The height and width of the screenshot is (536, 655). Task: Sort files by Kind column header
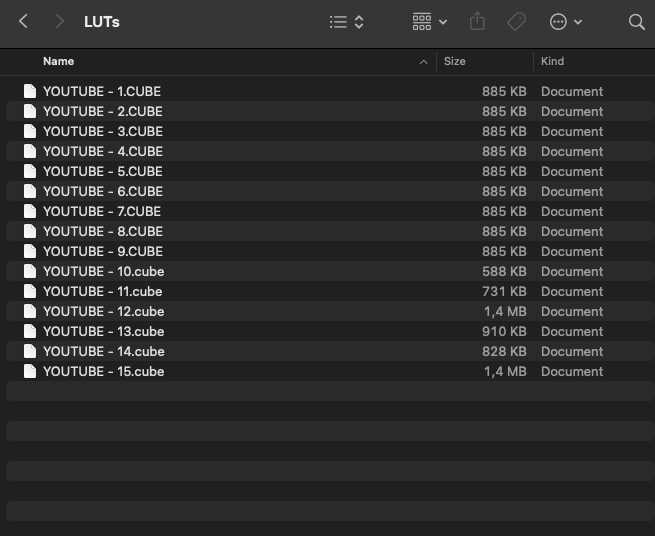pos(552,61)
